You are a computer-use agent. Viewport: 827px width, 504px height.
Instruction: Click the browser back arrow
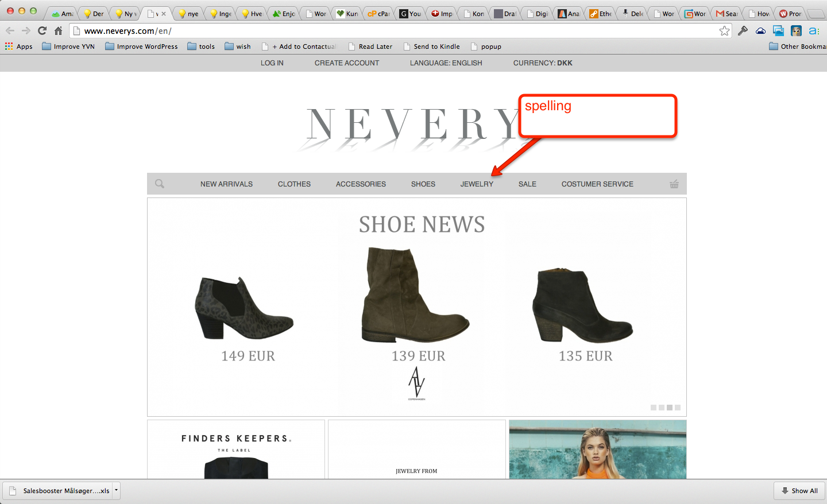pyautogui.click(x=10, y=30)
